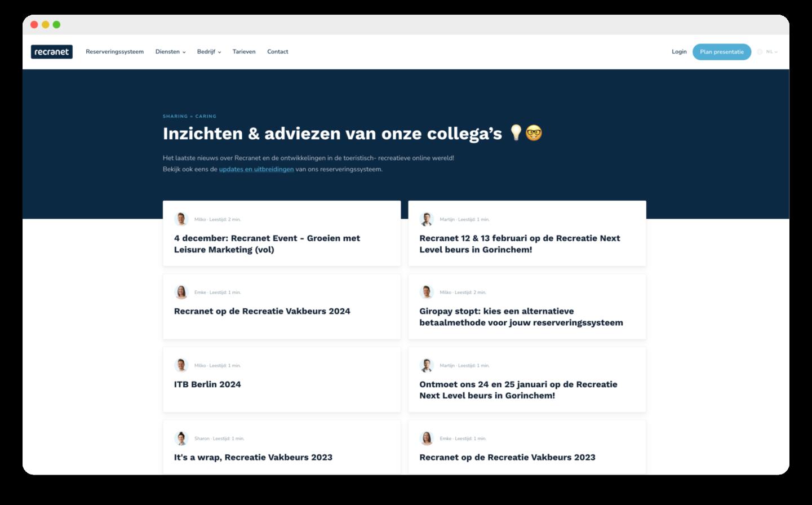
Task: Click Martijn's avatar on Recranet 12 & 13 februari article
Action: (x=427, y=219)
